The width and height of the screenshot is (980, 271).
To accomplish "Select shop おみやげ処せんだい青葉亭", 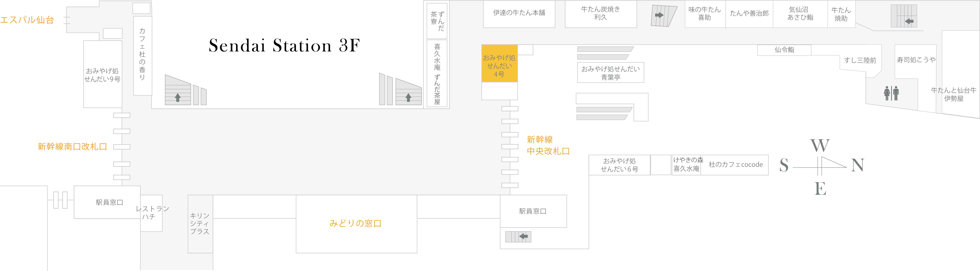I will tap(611, 73).
